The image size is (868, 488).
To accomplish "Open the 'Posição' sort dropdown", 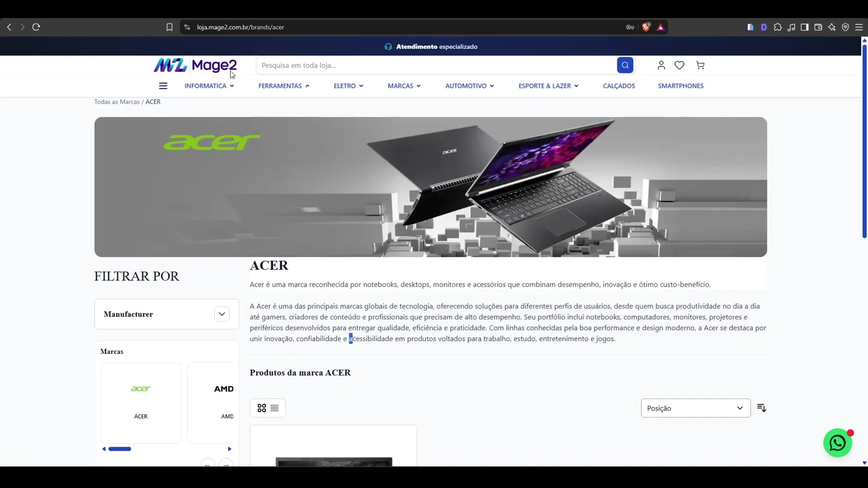I will click(695, 408).
